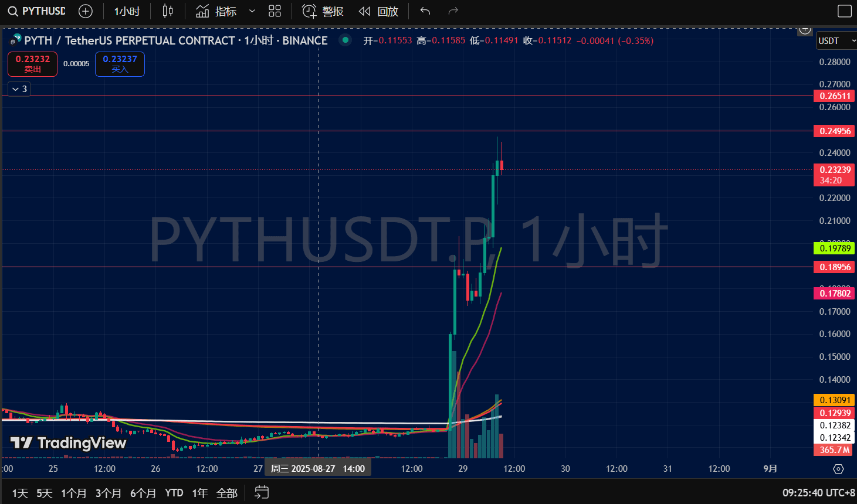Expand the collapsed 3 indicators legend

19,89
